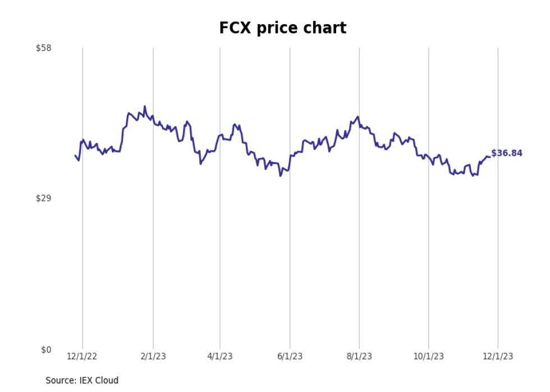Screen dimensions: 550x392
Task: Click the Source: IEX Cloud text
Action: click(x=82, y=380)
